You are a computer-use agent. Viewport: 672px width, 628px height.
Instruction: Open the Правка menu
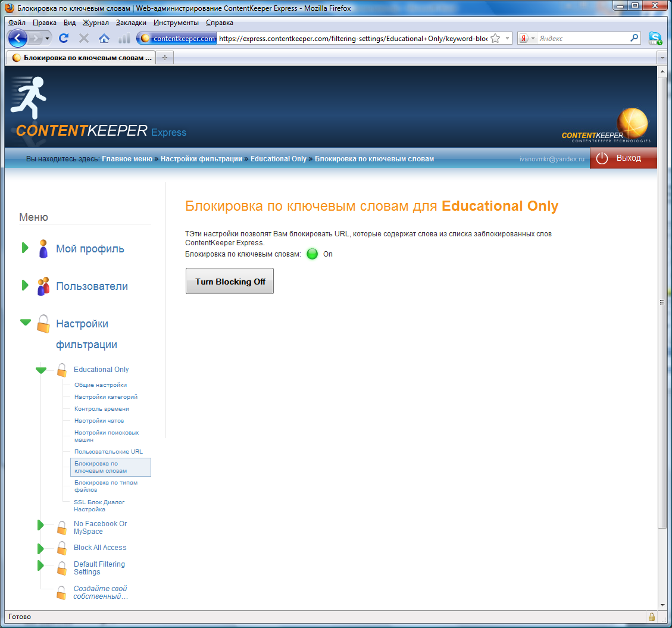45,23
